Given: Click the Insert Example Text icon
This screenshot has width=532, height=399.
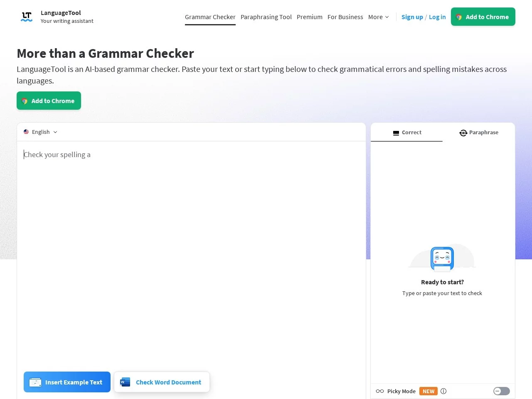Looking at the screenshot, I should pyautogui.click(x=35, y=382).
